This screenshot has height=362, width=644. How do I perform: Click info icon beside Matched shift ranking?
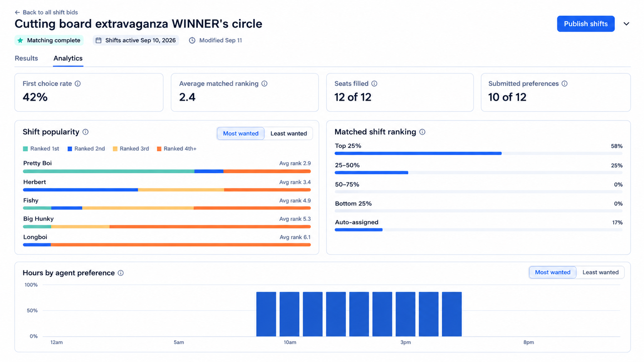coord(423,132)
